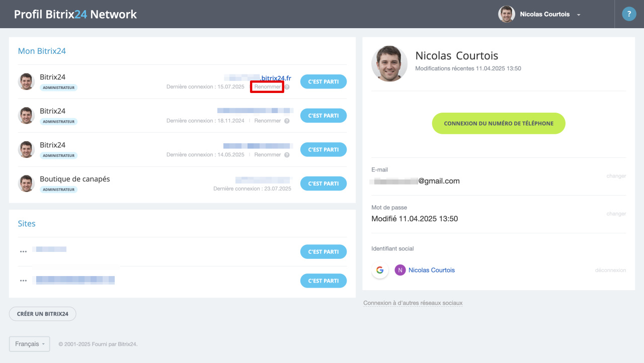This screenshot has height=363, width=644.
Task: Click the blurred name of the first site
Action: click(49, 249)
